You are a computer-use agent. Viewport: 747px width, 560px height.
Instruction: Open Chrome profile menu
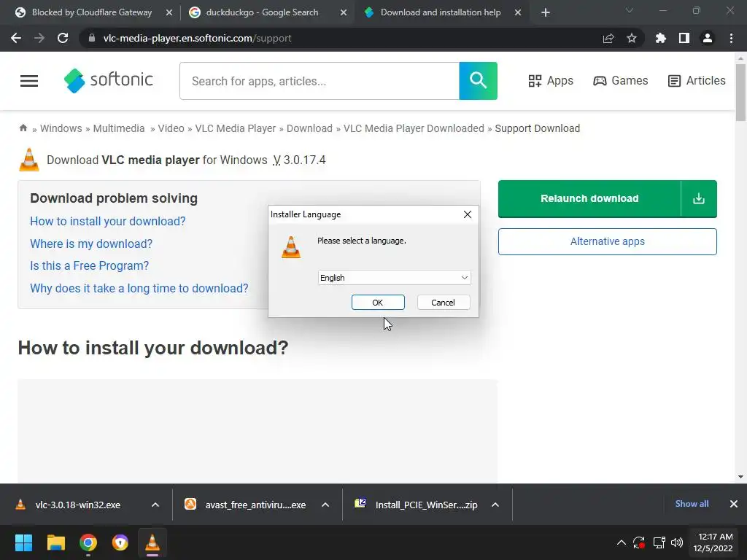pyautogui.click(x=708, y=38)
